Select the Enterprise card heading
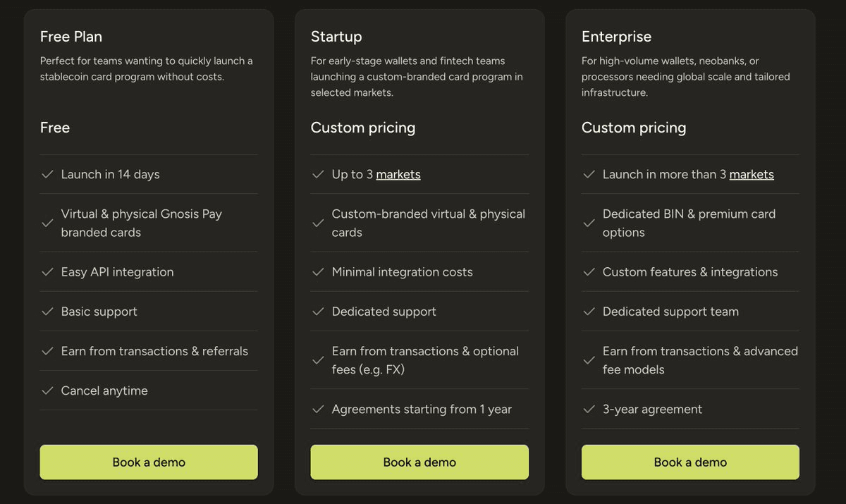The width and height of the screenshot is (846, 504). 616,37
